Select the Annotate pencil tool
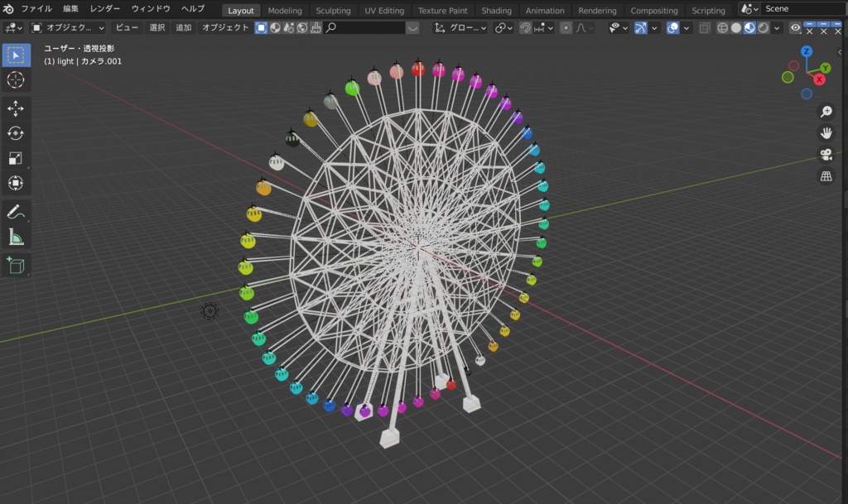This screenshot has width=848, height=504. [x=16, y=212]
